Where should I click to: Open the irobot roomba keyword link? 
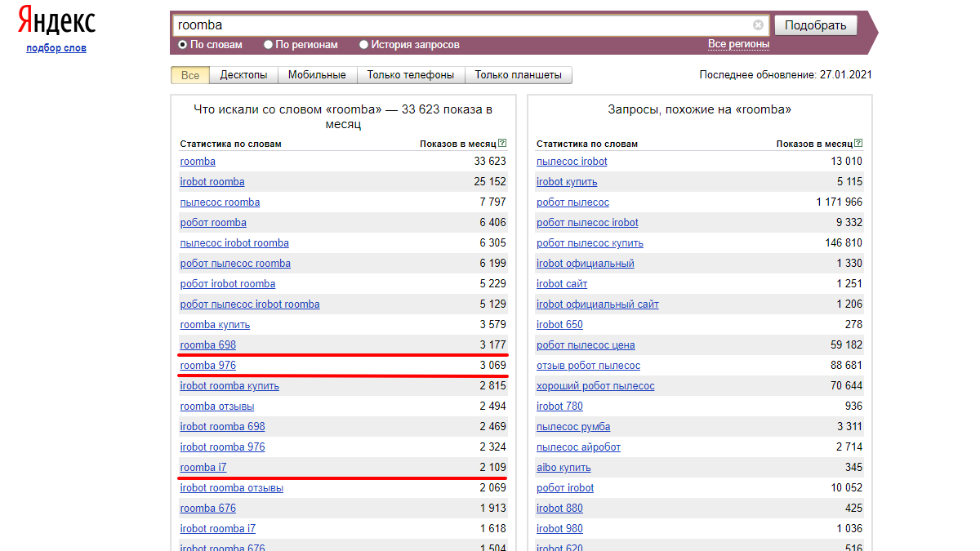coord(212,182)
